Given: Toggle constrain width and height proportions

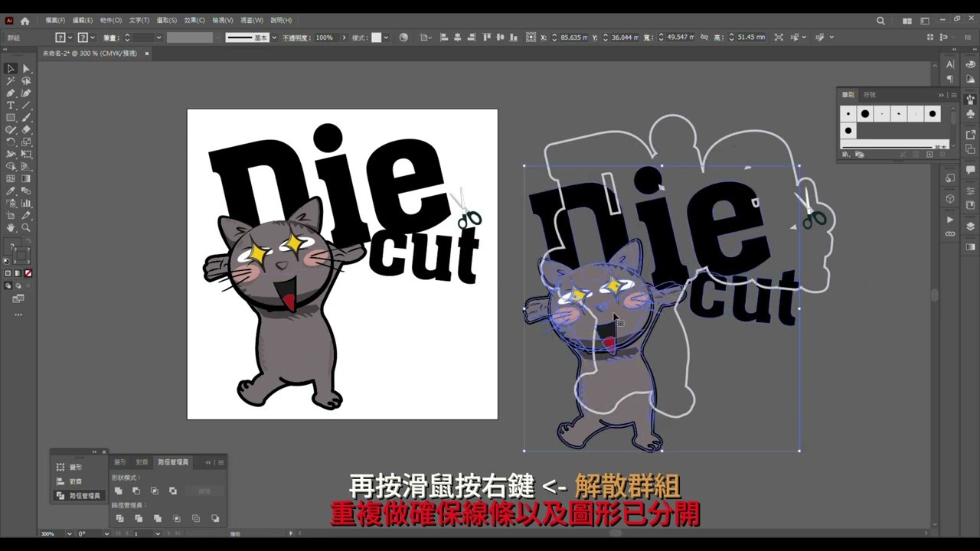Looking at the screenshot, I should 704,37.
